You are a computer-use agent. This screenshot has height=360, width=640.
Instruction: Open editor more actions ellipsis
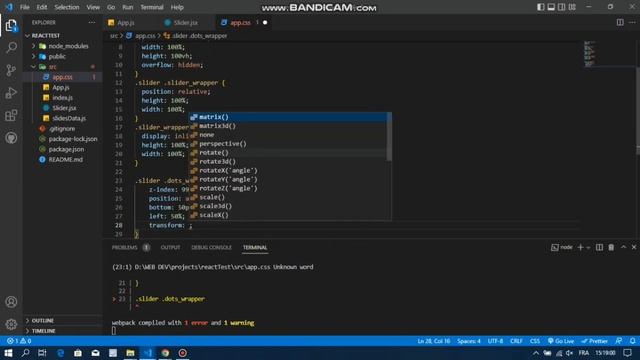(x=632, y=22)
